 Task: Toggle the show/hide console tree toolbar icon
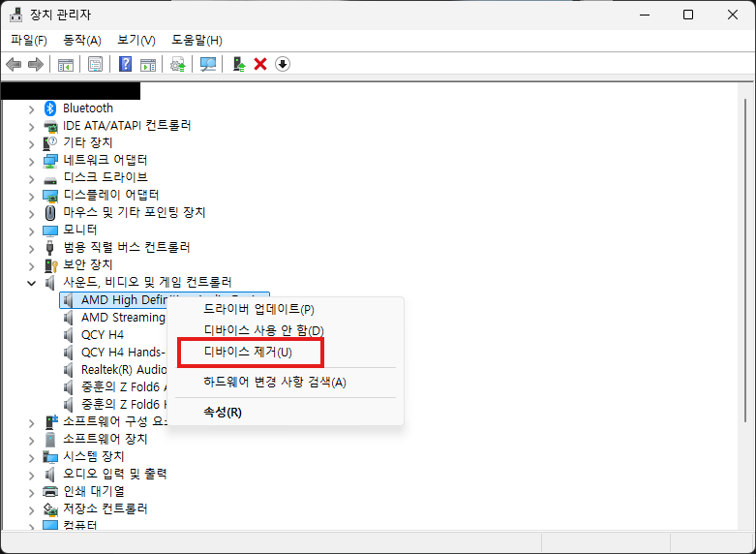coord(66,64)
